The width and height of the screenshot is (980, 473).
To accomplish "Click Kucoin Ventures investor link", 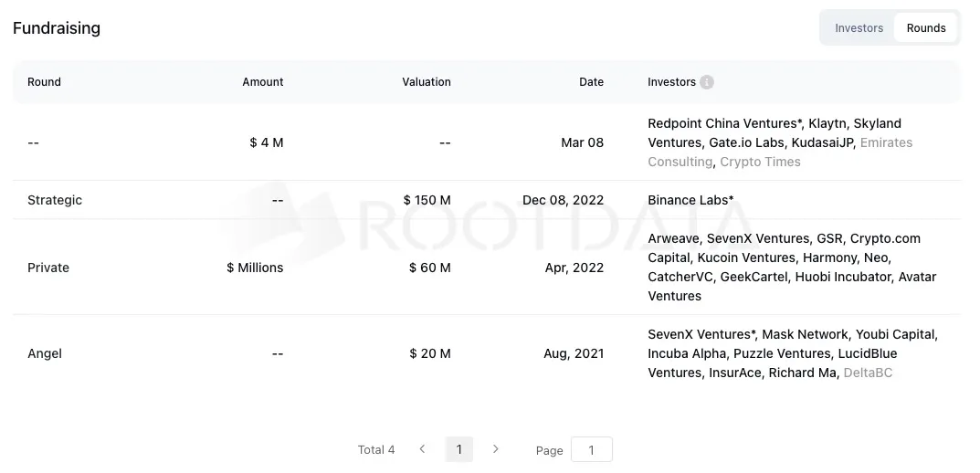I will pyautogui.click(x=745, y=258).
